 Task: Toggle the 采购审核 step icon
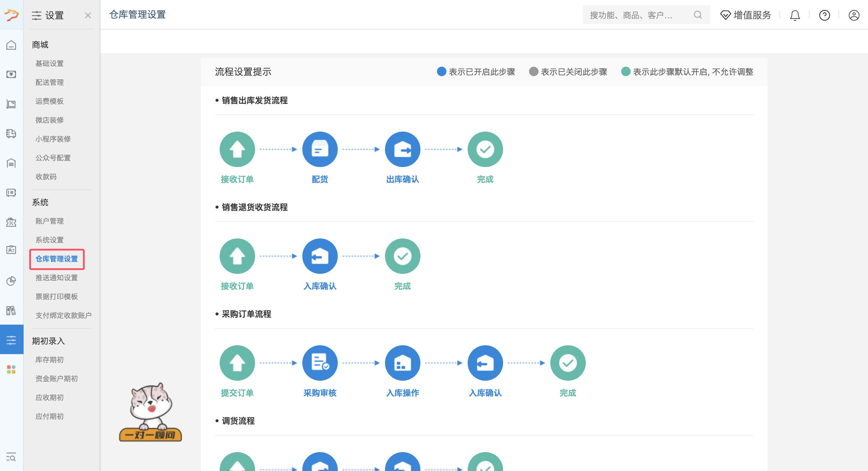320,363
